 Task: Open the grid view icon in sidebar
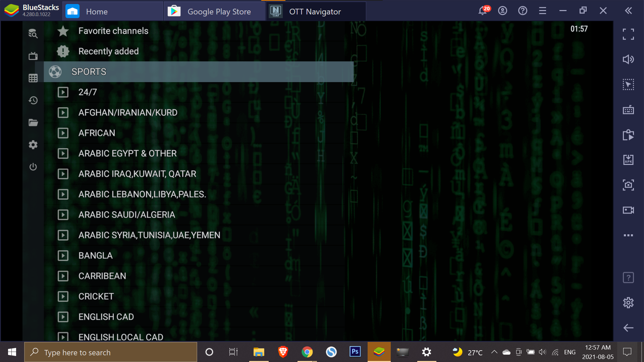pos(33,78)
